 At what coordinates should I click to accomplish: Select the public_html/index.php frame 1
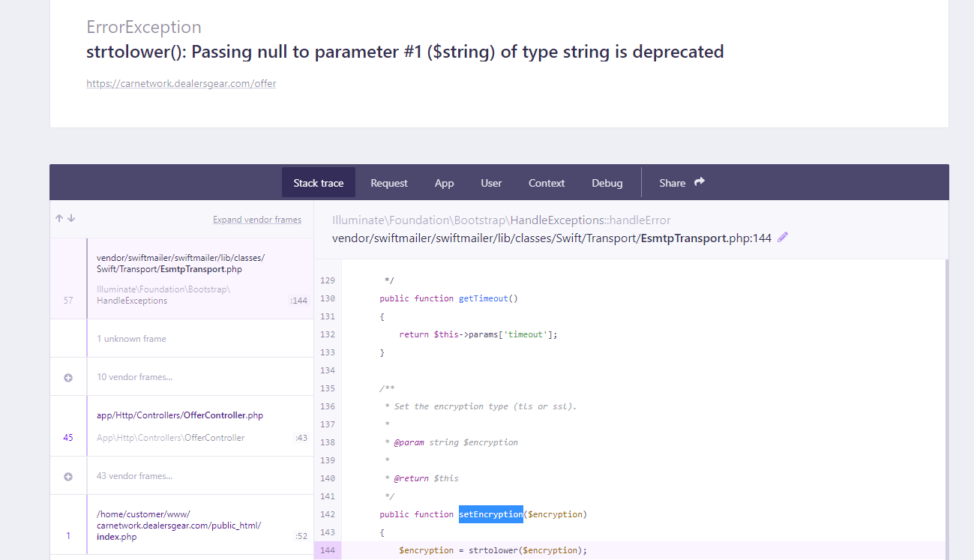[181, 525]
